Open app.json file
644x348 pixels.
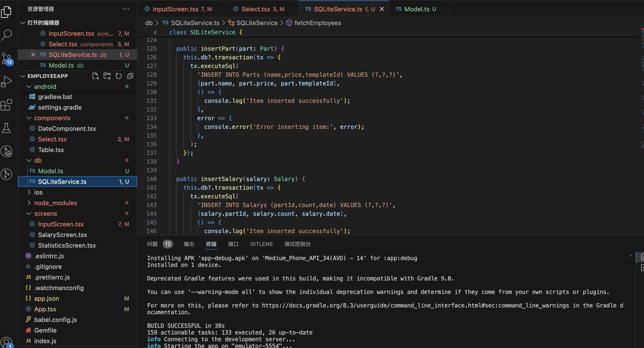tap(77, 299)
